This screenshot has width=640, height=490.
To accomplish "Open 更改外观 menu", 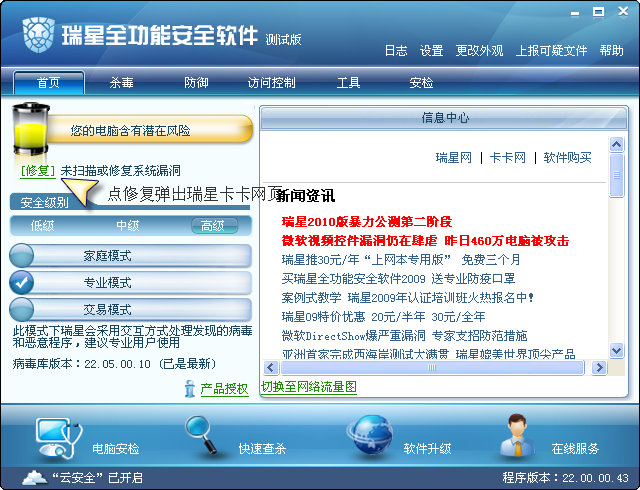I will tap(479, 51).
